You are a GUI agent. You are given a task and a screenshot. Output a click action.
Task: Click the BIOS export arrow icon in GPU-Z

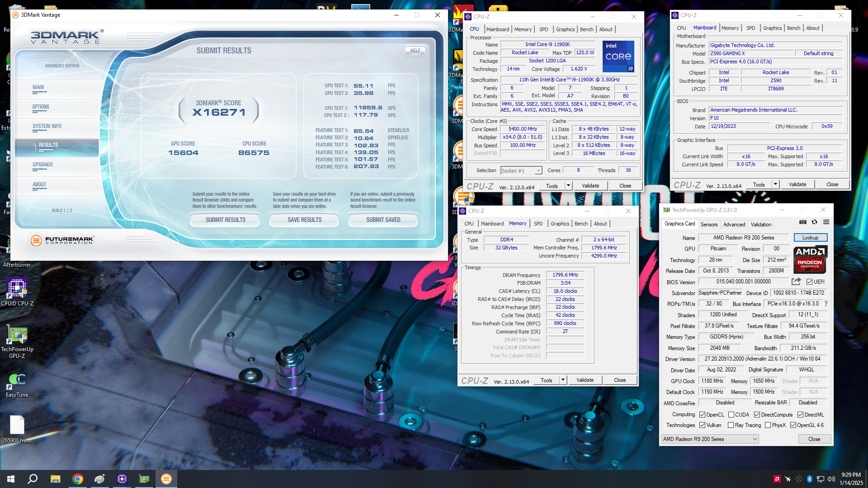pyautogui.click(x=797, y=281)
